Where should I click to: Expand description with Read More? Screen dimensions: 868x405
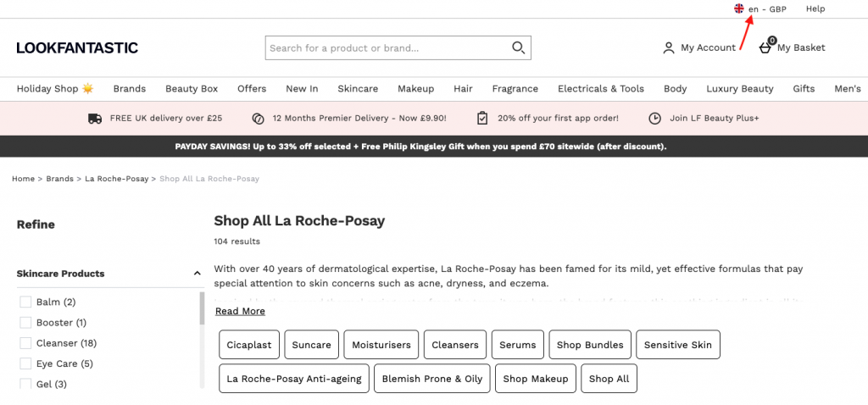click(x=240, y=311)
